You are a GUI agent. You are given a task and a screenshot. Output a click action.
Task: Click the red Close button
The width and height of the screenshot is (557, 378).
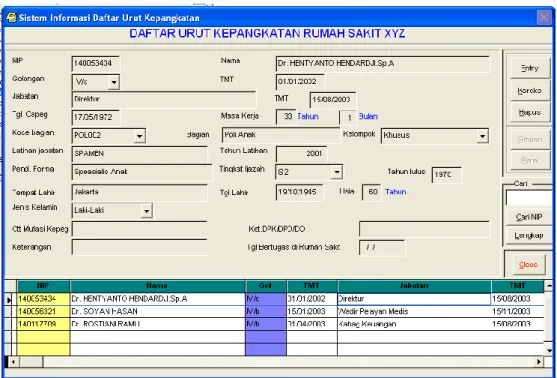(528, 265)
